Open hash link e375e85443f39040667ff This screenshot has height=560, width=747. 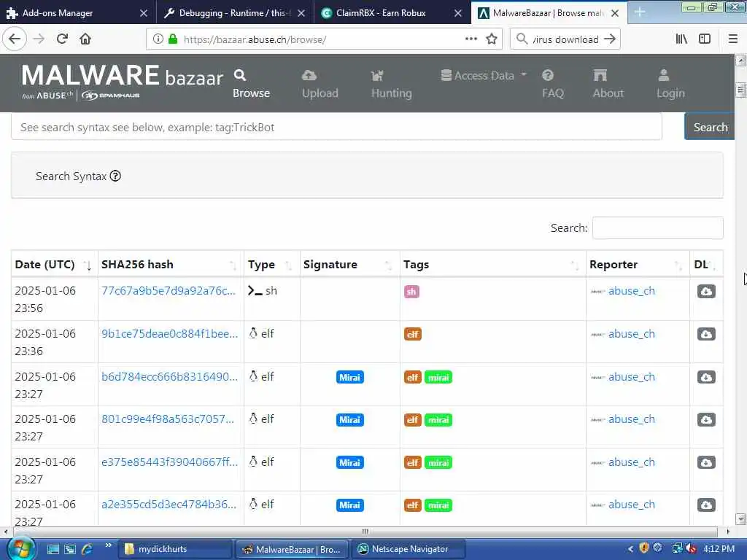pyautogui.click(x=169, y=462)
